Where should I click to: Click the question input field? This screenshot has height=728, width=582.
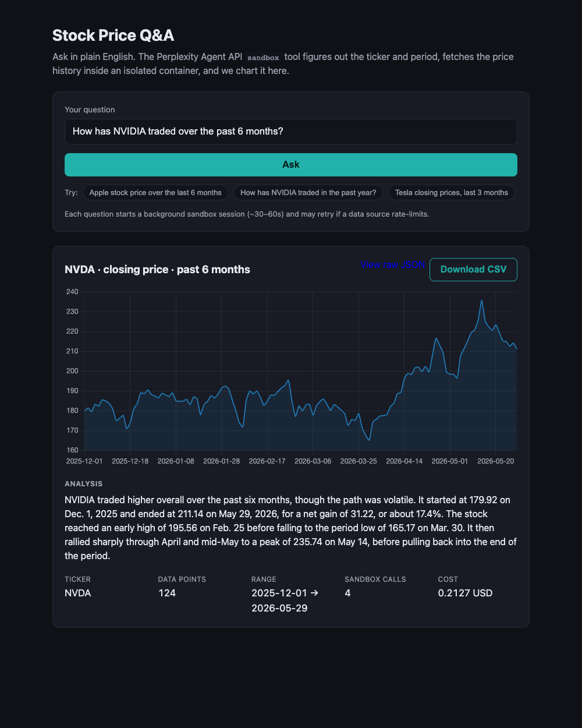click(291, 132)
